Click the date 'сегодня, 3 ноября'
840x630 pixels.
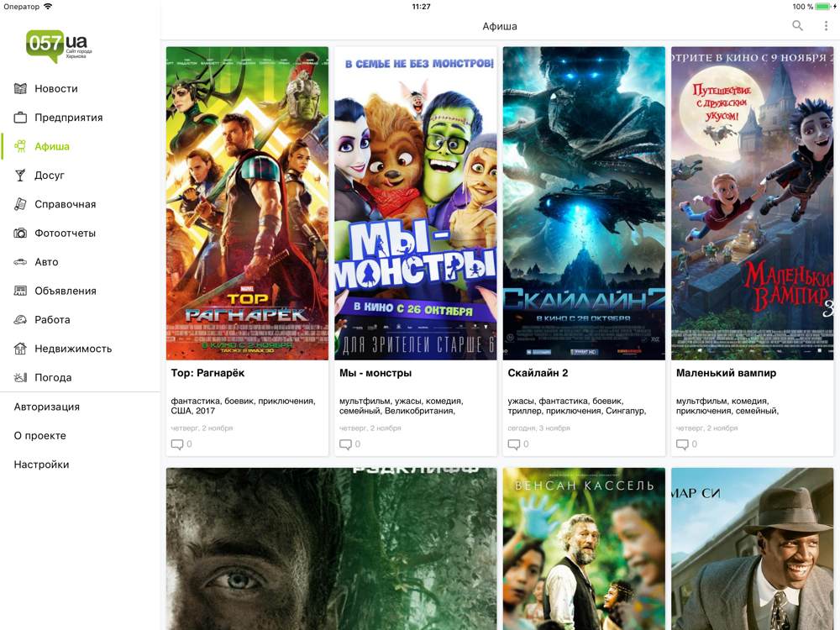pyautogui.click(x=539, y=428)
